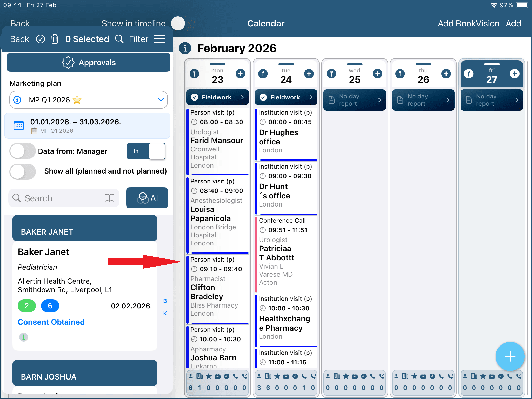
Task: Click the select-all checkmark circle icon
Action: [x=41, y=39]
